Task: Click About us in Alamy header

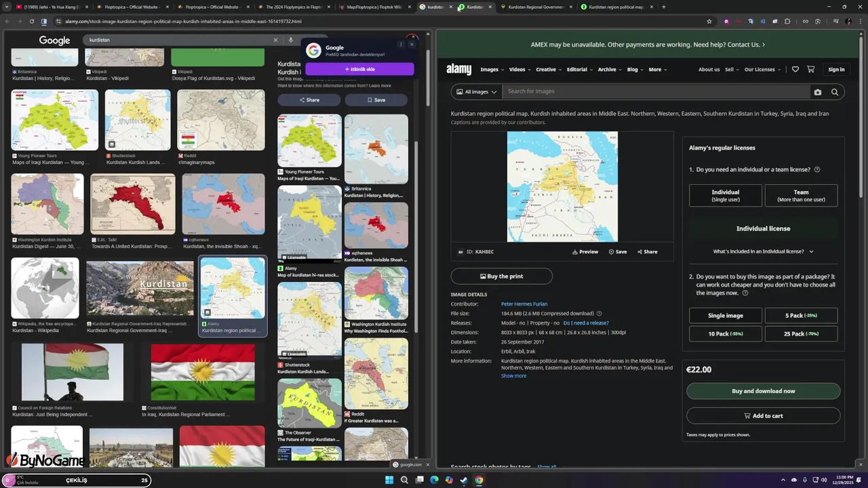Action: tap(709, 70)
